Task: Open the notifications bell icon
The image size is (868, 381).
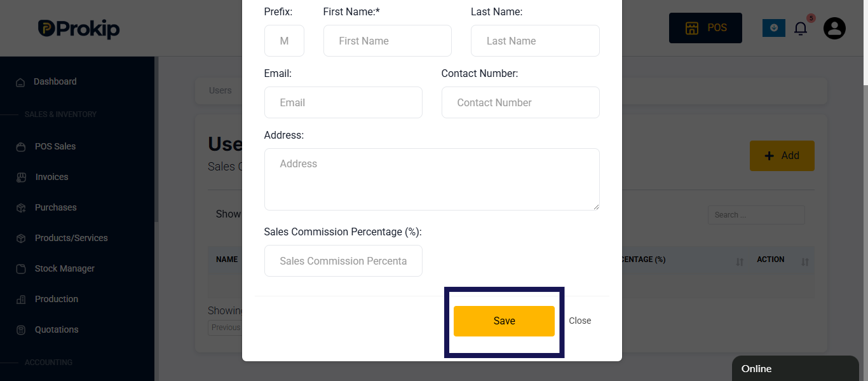Action: tap(801, 28)
